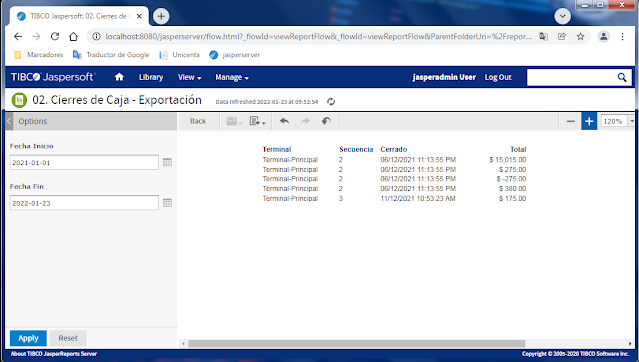Viewport: 639px width, 362px height.
Task: Click the Fecha Fin date field
Action: coord(84,203)
